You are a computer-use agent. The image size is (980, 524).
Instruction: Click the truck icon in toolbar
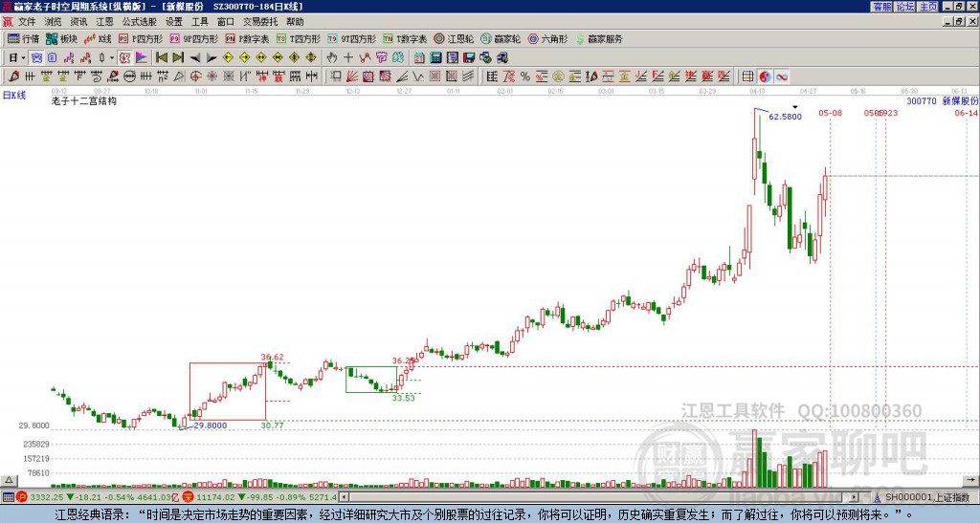pyautogui.click(x=501, y=57)
